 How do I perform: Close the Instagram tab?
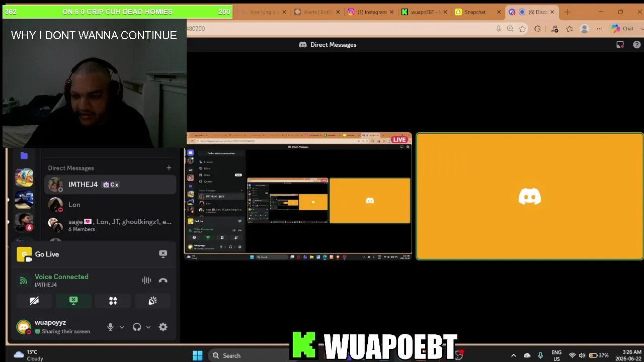coord(391,12)
